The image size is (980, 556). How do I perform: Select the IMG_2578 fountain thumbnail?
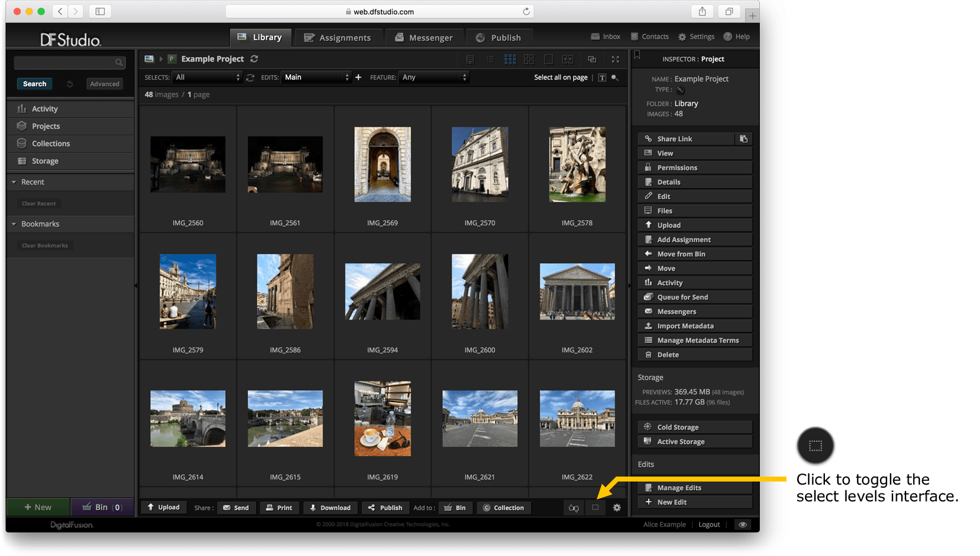pyautogui.click(x=577, y=164)
